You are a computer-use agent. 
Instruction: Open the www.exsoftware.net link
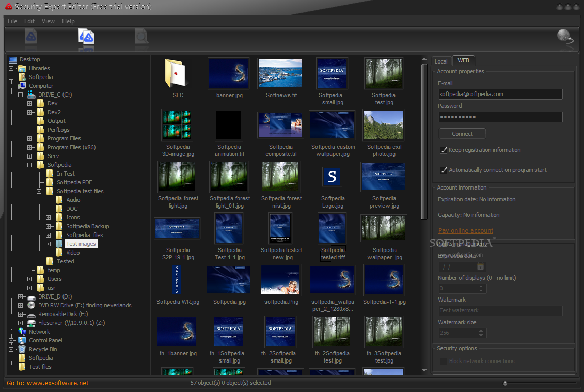pyautogui.click(x=48, y=383)
